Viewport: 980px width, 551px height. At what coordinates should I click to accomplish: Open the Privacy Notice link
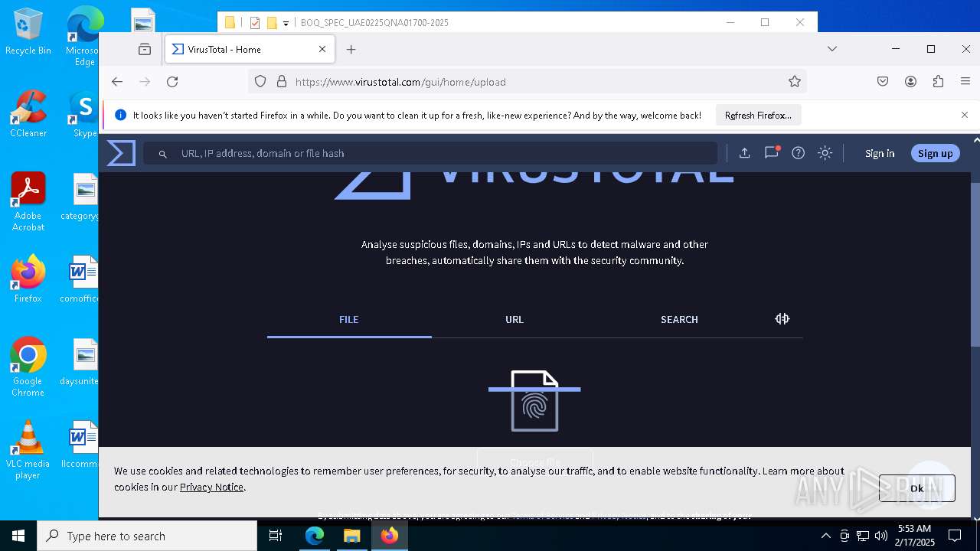point(211,487)
